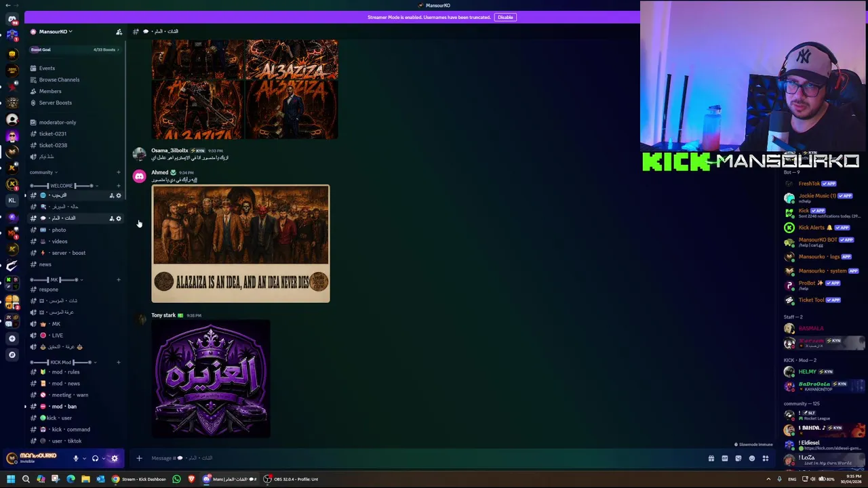Open the Members item

click(75, 91)
